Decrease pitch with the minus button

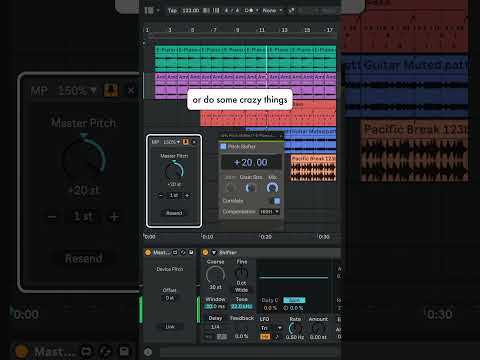pos(161,195)
